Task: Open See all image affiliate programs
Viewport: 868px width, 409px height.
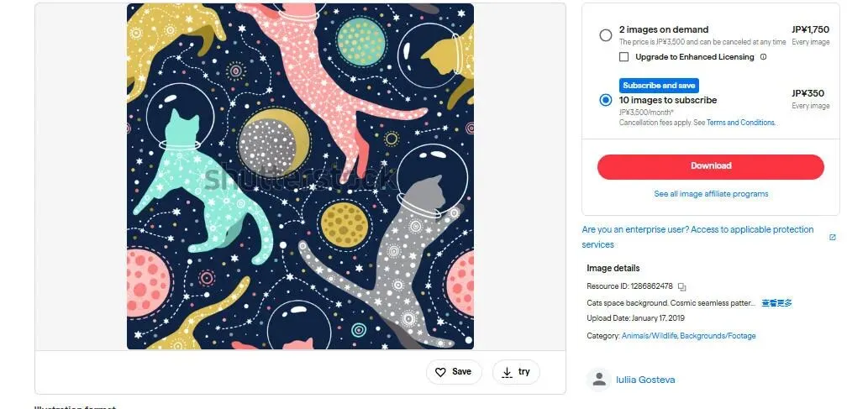Action: 711,194
